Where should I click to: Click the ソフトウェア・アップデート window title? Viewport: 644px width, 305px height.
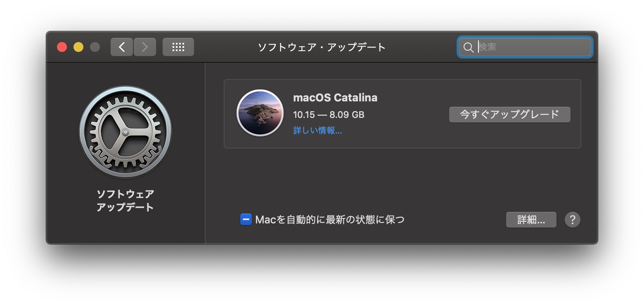[322, 47]
